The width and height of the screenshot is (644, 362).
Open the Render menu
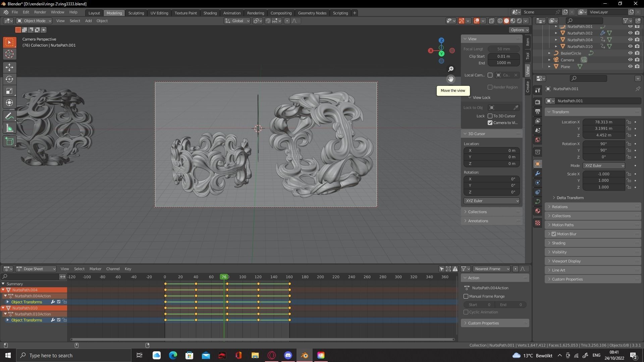(x=40, y=12)
